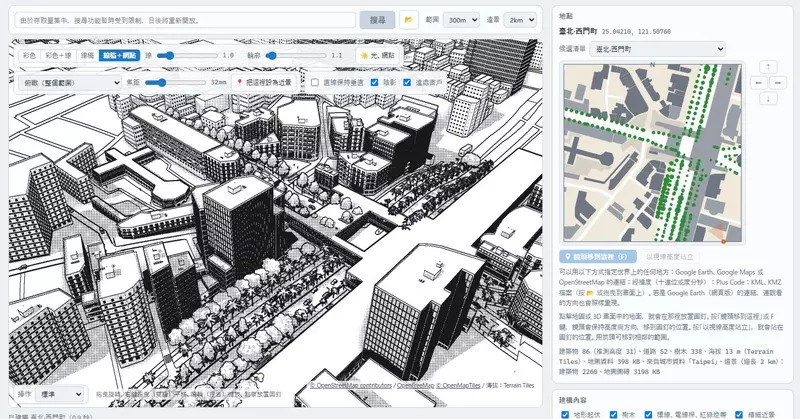Open the OpenFreeMap attribution link

click(x=415, y=386)
